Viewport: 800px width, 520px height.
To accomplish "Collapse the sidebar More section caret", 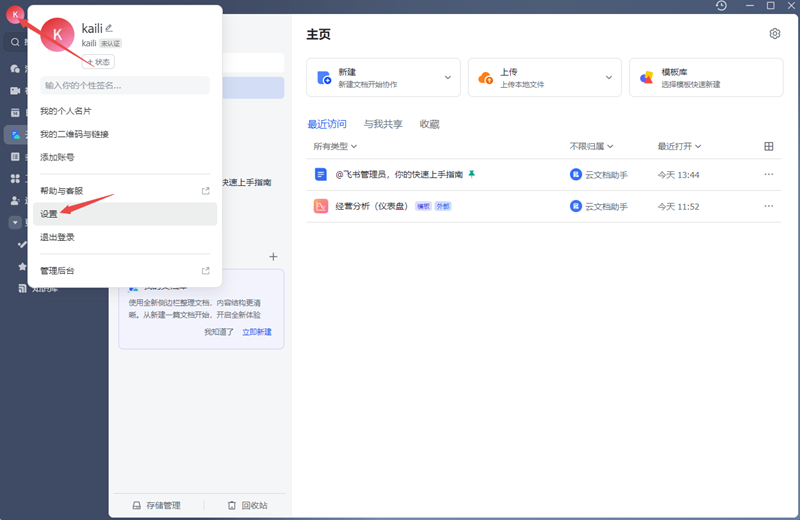I will pos(15,222).
